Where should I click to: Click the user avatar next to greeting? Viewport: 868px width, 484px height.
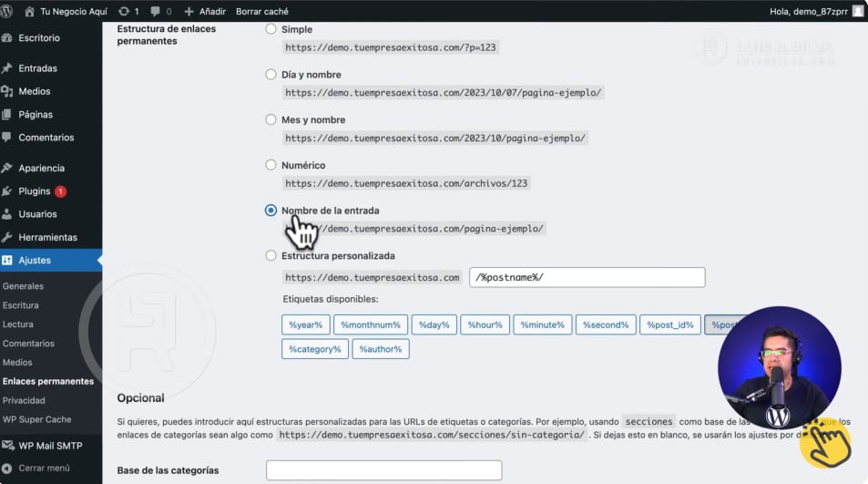point(857,11)
